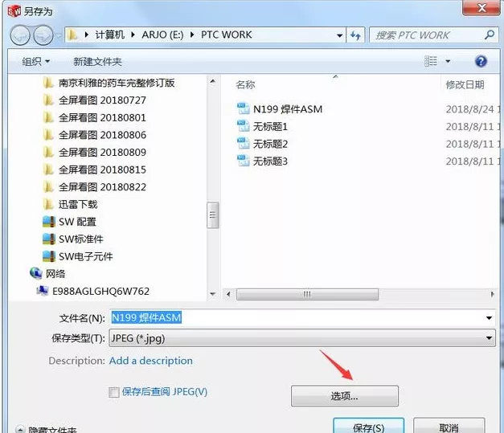
Task: Click archive icon beside SW标准件
Action: coord(49,239)
